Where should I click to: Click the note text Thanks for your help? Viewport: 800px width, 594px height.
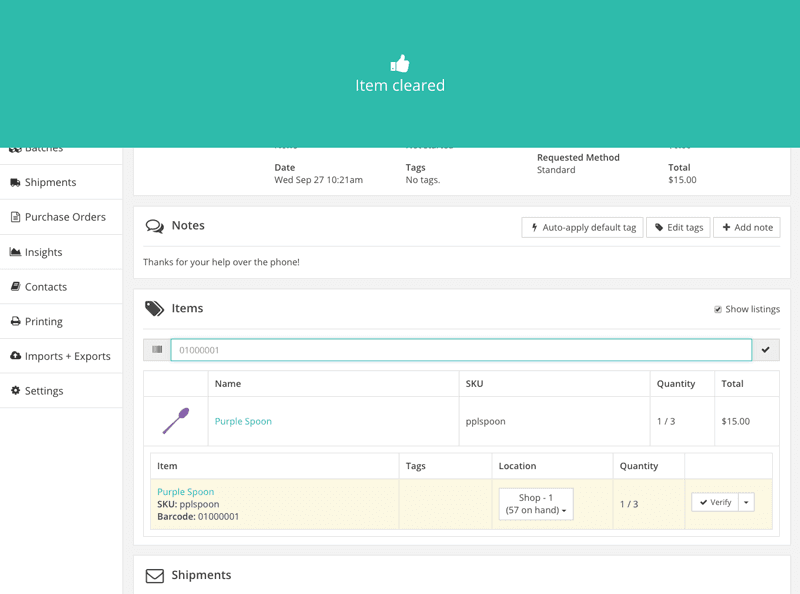pos(221,262)
